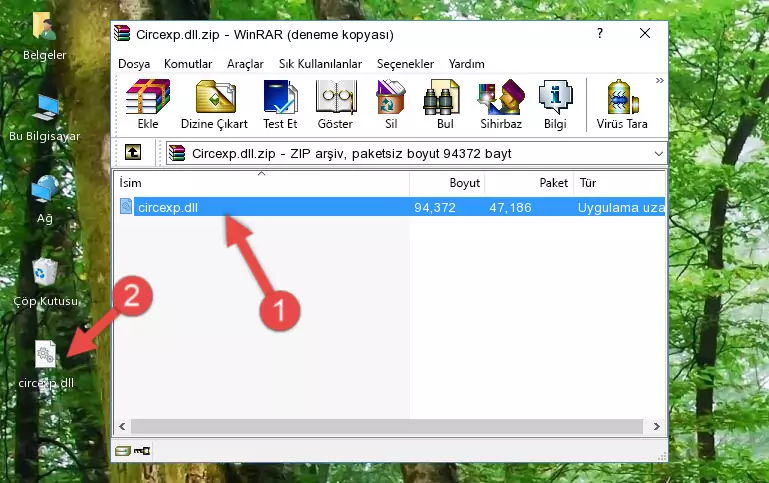Close the WinRAR window

tap(645, 33)
